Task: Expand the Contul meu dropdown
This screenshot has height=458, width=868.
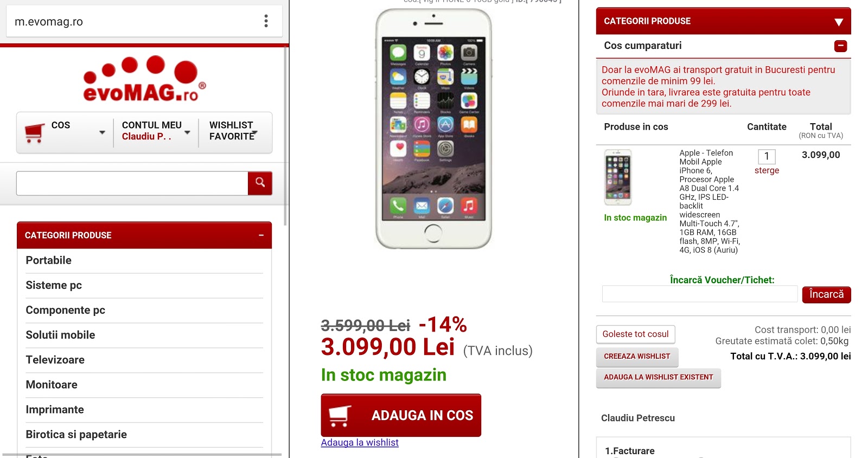Action: point(187,132)
